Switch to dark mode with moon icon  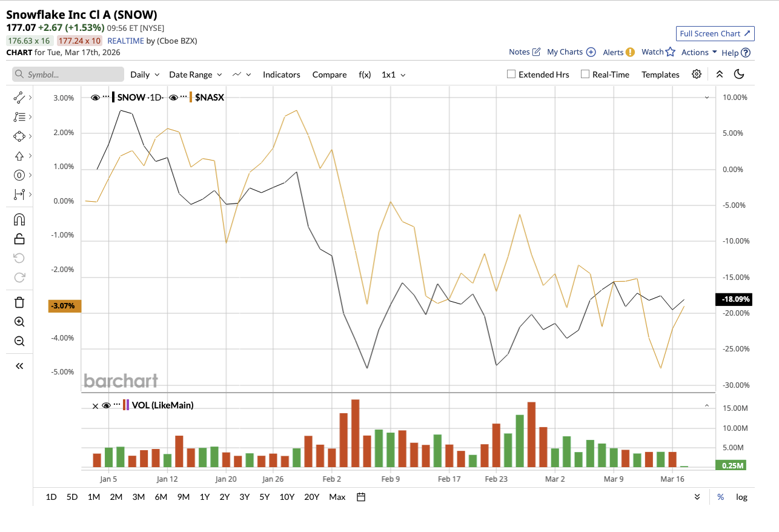[739, 74]
